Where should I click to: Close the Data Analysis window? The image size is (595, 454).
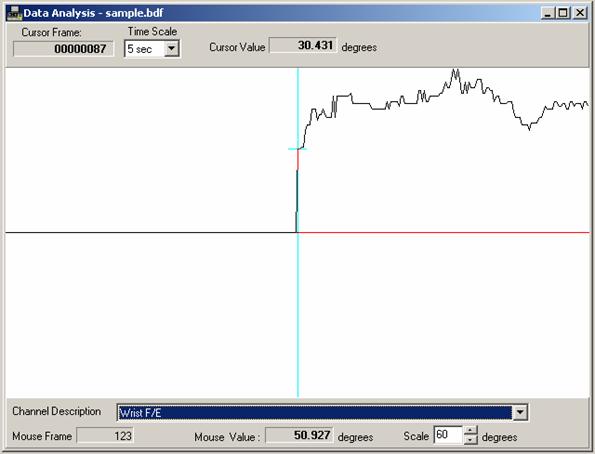click(x=580, y=13)
